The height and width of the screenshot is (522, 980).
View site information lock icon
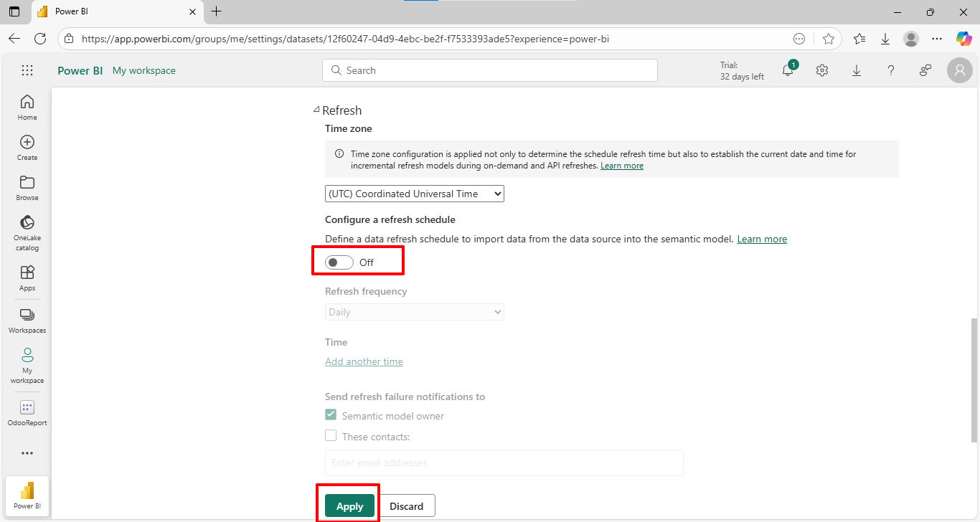pos(68,39)
